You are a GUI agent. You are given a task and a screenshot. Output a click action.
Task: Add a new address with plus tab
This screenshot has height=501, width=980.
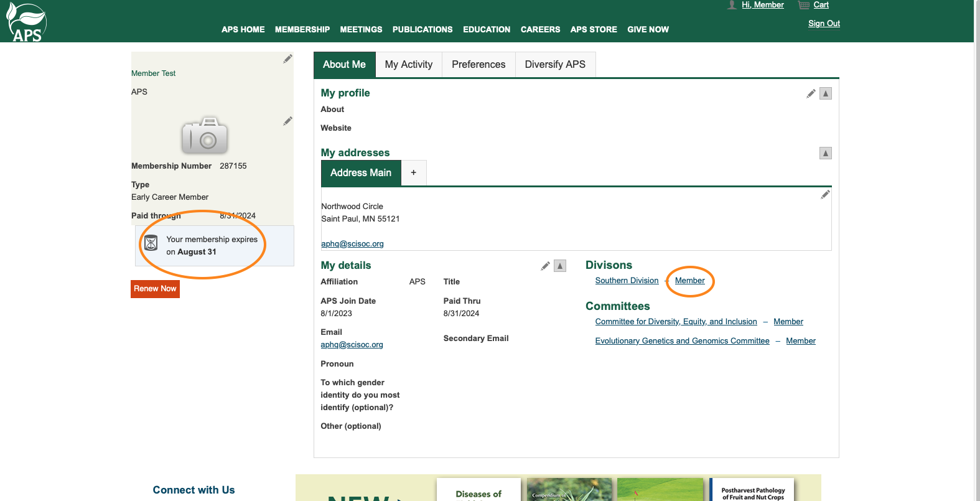coord(414,173)
